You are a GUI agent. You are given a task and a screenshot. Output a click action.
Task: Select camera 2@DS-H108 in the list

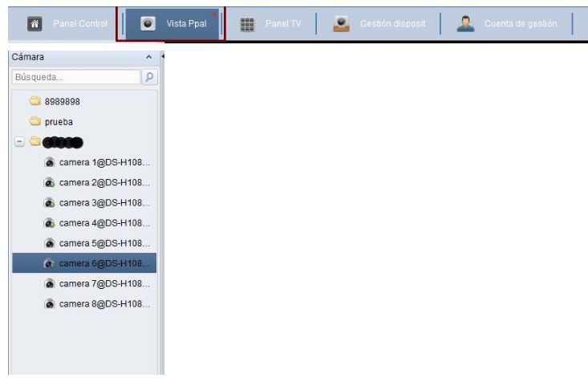click(104, 182)
